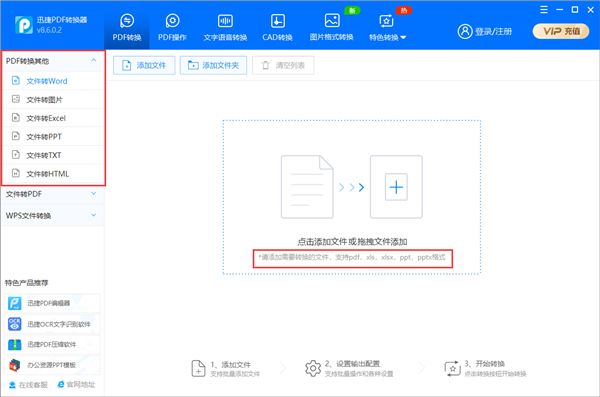
Task: Open the PDF转换 tab
Action: coord(127,27)
